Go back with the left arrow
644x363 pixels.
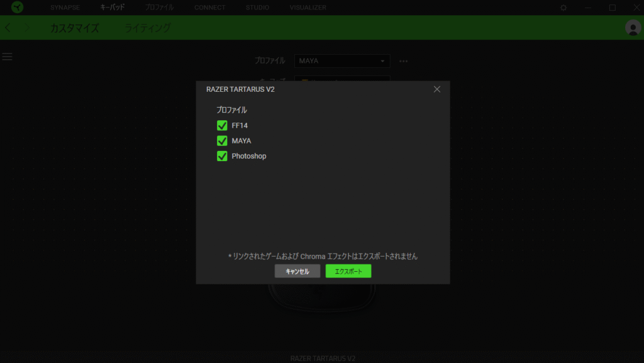click(8, 28)
